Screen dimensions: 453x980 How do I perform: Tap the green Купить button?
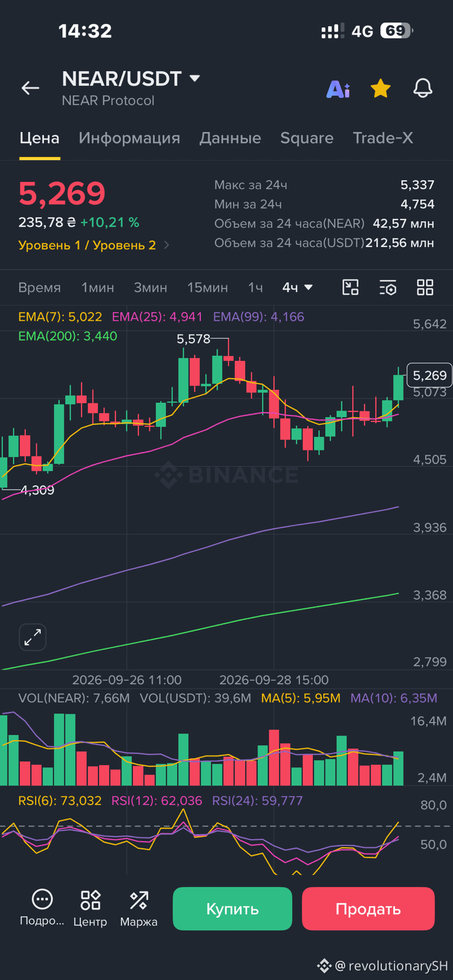(x=233, y=908)
